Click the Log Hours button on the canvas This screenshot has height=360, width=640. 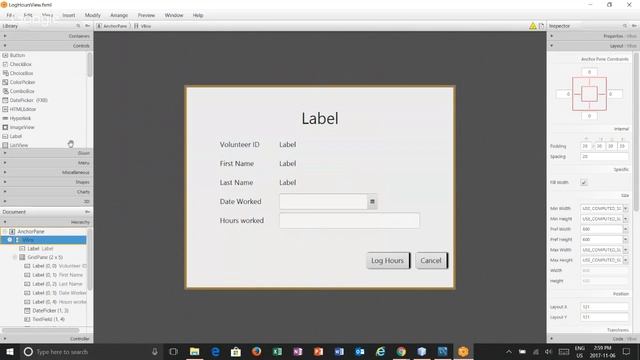click(x=388, y=260)
